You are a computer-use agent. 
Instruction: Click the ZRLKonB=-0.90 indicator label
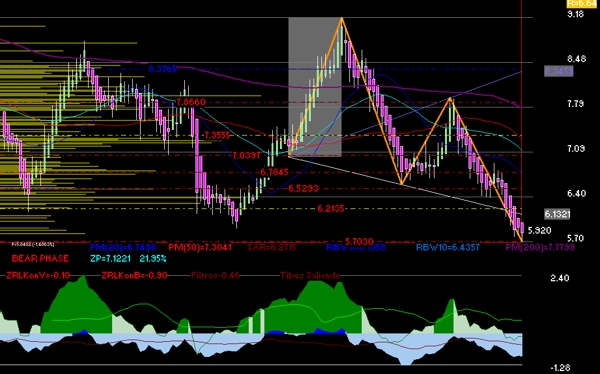click(x=135, y=275)
